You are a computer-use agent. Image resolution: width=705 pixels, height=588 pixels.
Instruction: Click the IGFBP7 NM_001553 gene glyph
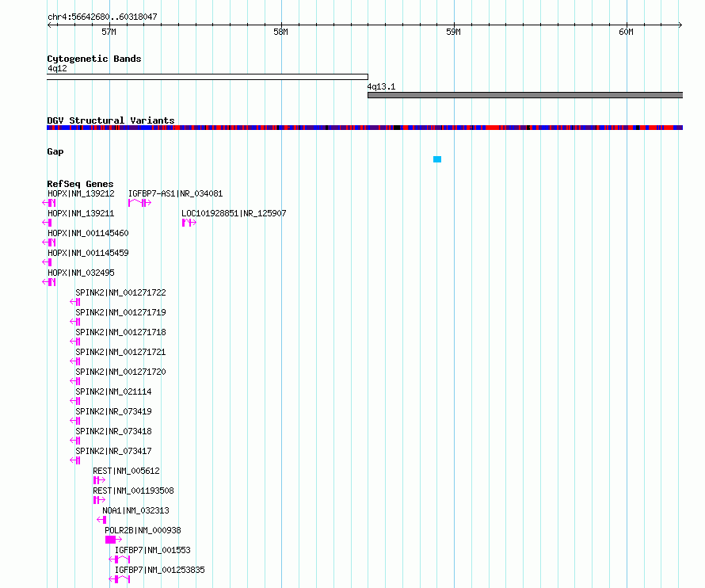pos(120,559)
